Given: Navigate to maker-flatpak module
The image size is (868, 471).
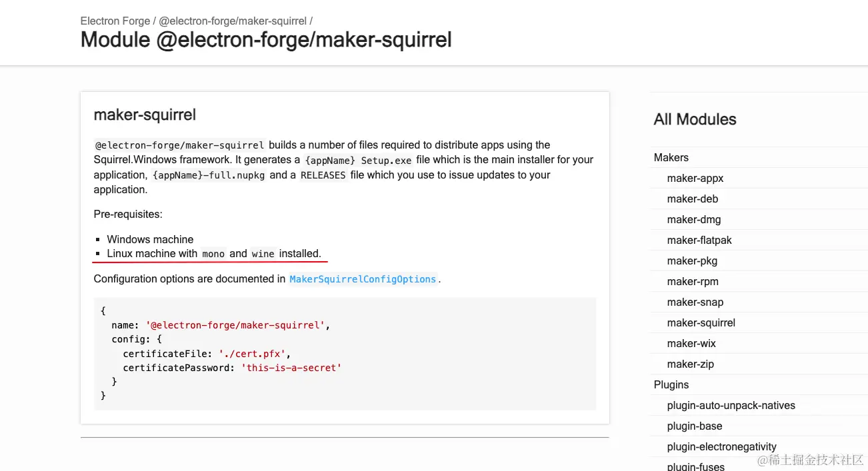Looking at the screenshot, I should pyautogui.click(x=699, y=240).
